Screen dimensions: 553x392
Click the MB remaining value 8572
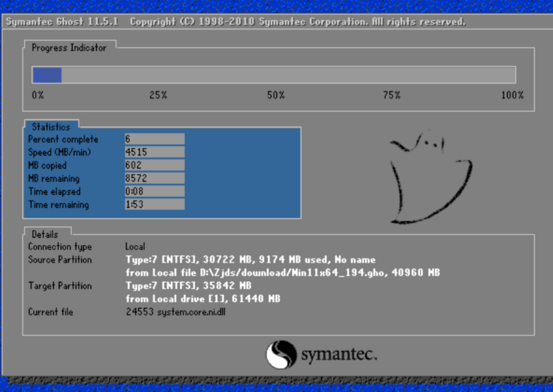(154, 178)
